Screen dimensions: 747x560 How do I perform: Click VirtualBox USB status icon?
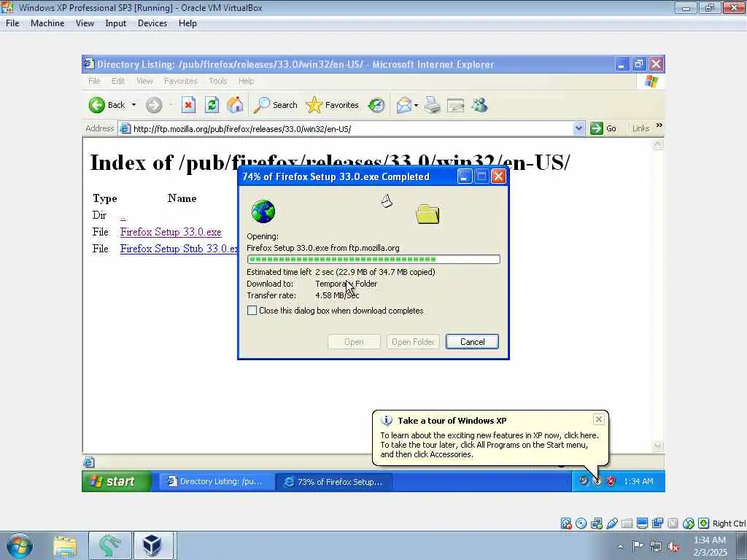pos(612,524)
